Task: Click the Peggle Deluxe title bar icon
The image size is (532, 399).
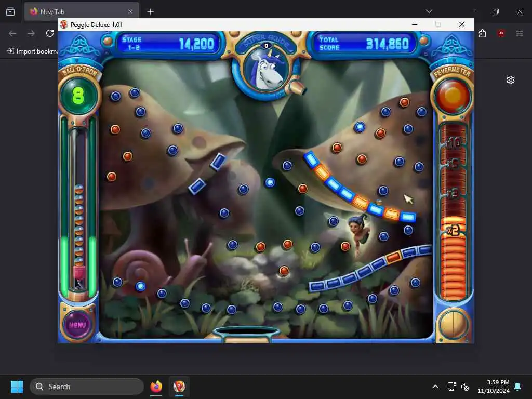Action: 64,24
